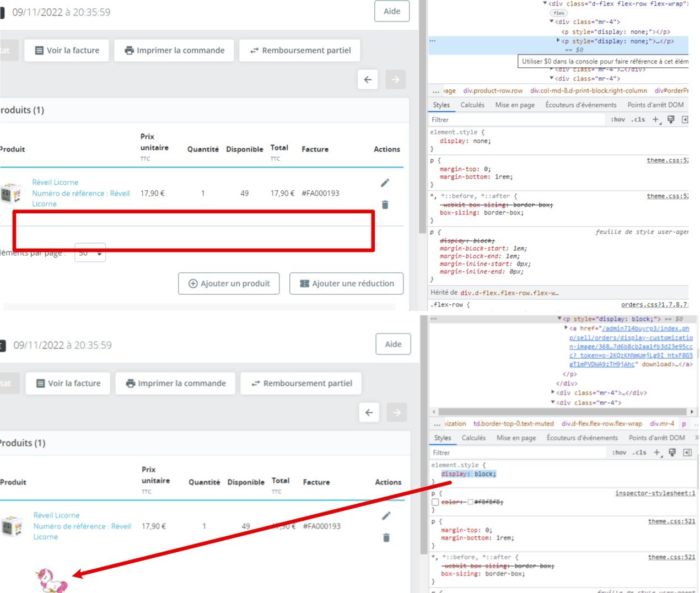The width and height of the screenshot is (700, 593).
Task: Toggle :hov element state button above display: none rule
Action: pos(618,120)
